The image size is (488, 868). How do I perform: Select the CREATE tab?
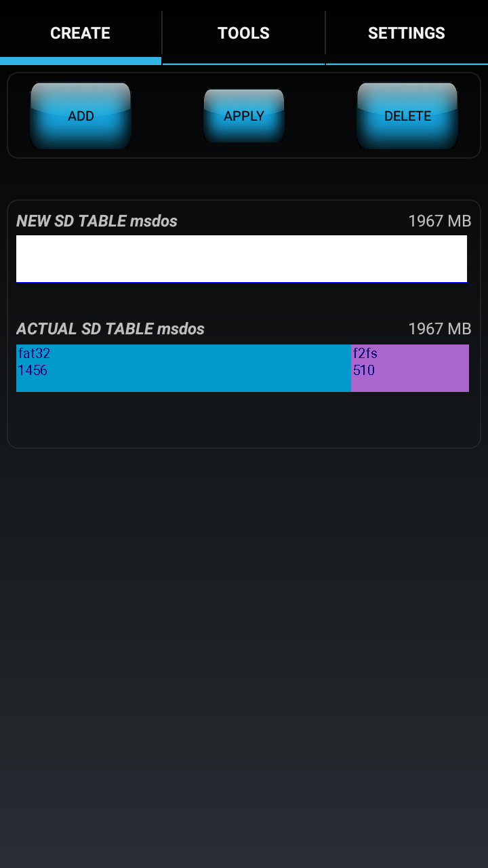[80, 33]
